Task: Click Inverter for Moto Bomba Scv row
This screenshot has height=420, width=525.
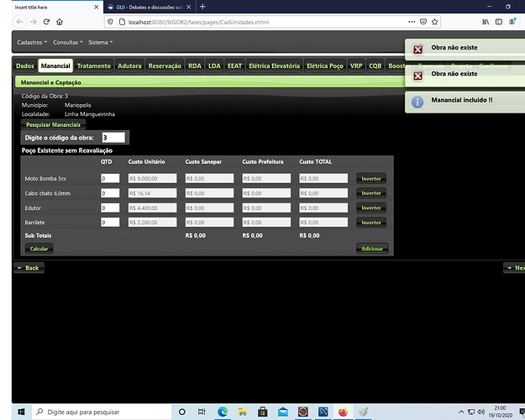Action: pyautogui.click(x=371, y=179)
